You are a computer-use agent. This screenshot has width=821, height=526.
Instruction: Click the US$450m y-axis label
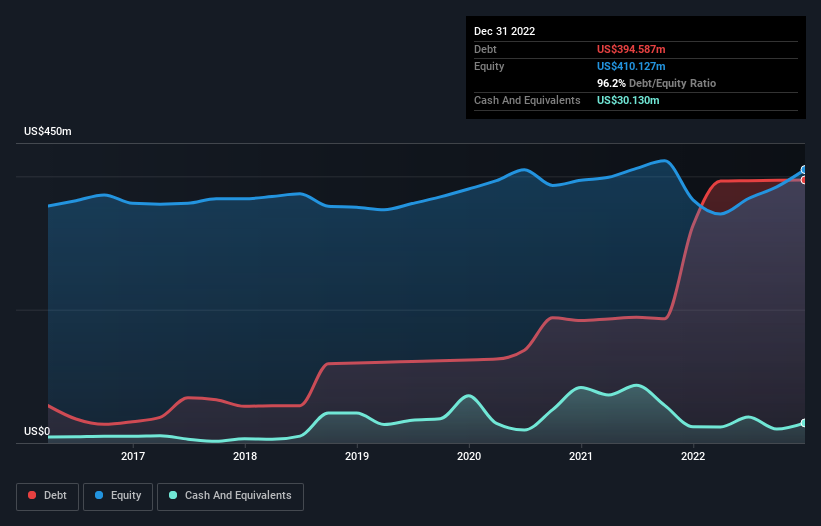(48, 131)
